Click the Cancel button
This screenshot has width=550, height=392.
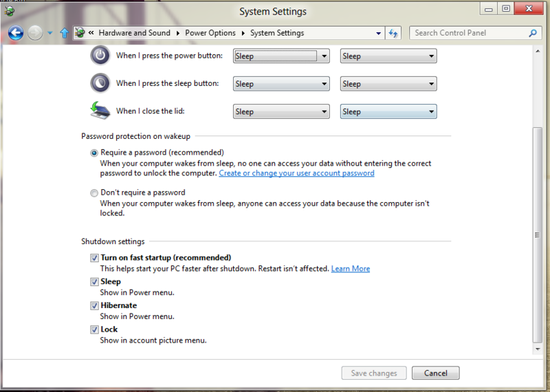[x=435, y=373]
